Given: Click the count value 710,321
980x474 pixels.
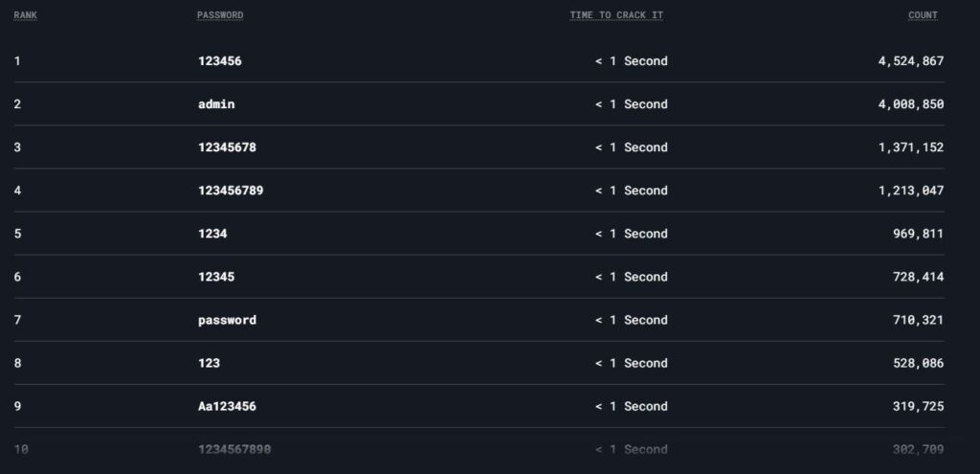Looking at the screenshot, I should point(918,320).
